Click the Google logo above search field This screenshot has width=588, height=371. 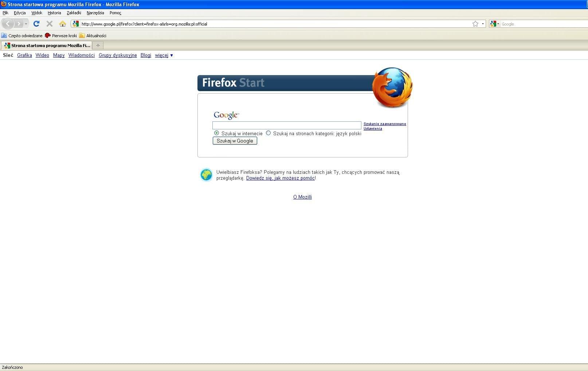point(226,115)
